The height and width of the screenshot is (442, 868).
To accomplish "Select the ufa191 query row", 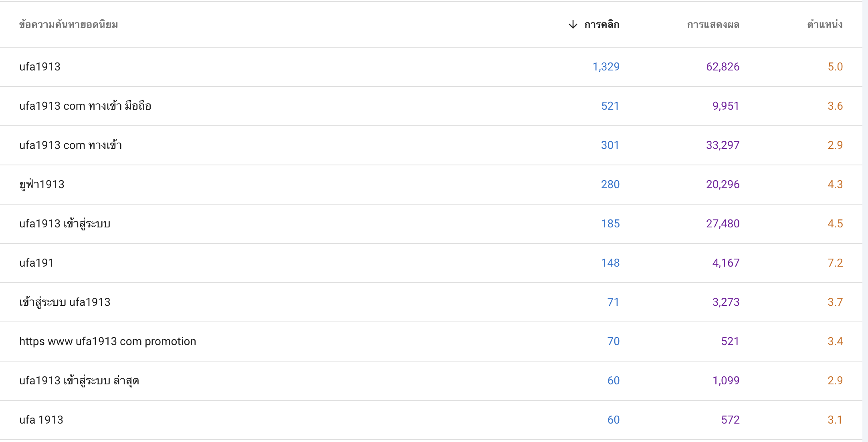I will click(x=431, y=263).
